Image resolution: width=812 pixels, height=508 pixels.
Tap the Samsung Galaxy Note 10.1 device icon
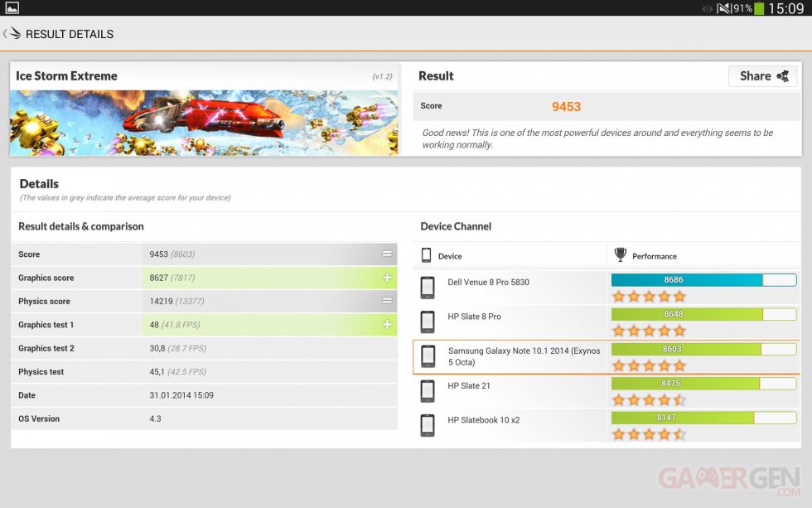pyautogui.click(x=428, y=356)
